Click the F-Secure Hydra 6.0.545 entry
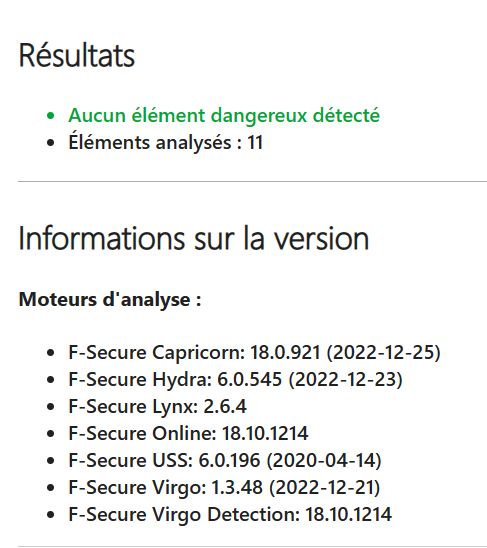 (236, 380)
